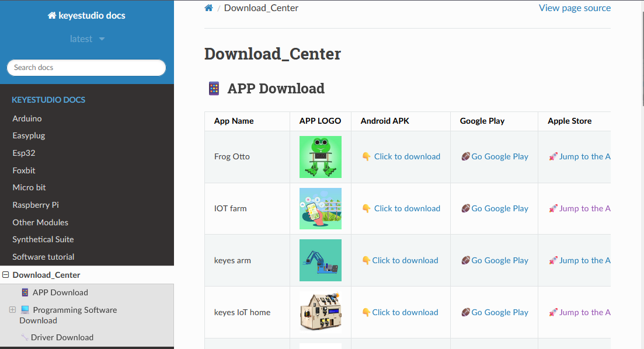Click the Frog Otto app logo
Viewport: 644px width, 349px height.
(321, 157)
